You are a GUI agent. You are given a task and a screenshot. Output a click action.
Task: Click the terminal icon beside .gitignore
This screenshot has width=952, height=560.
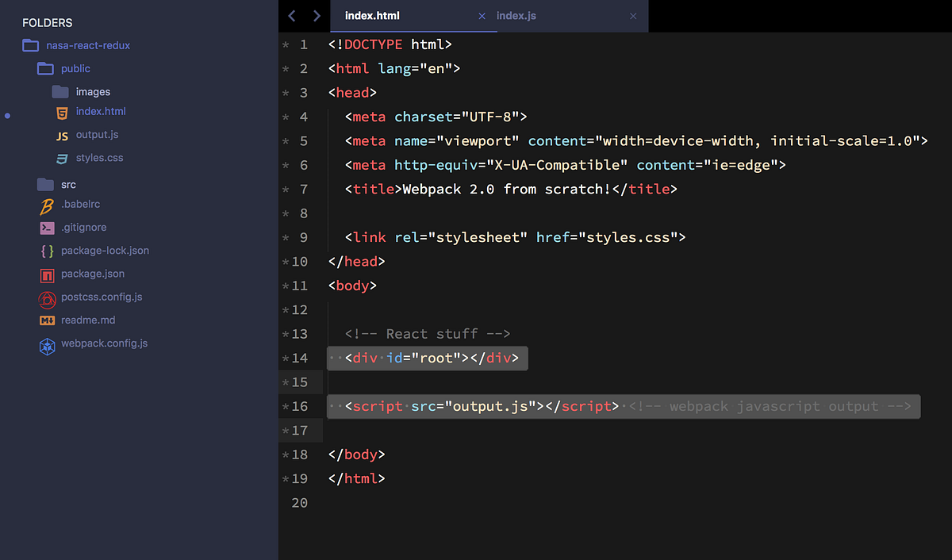(x=47, y=228)
